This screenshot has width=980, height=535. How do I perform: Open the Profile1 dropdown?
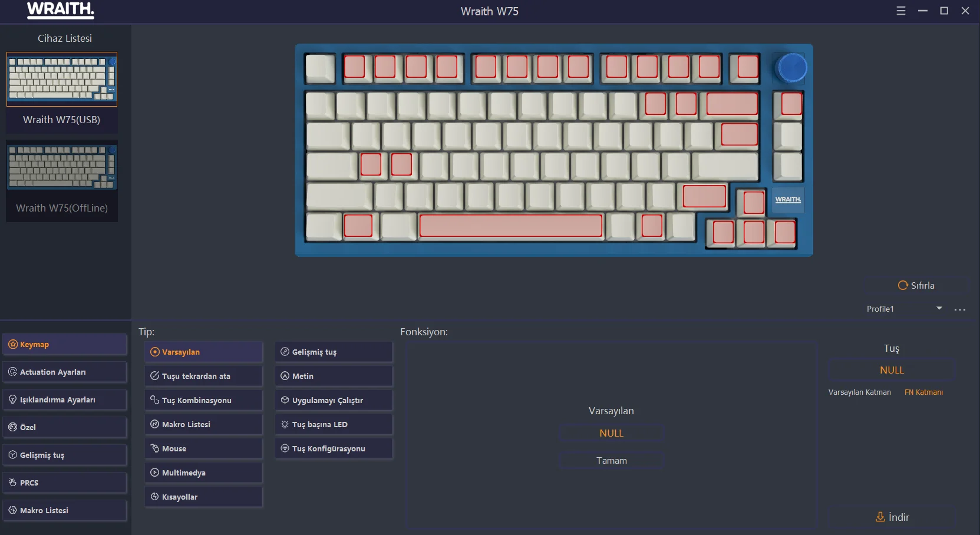pos(905,309)
